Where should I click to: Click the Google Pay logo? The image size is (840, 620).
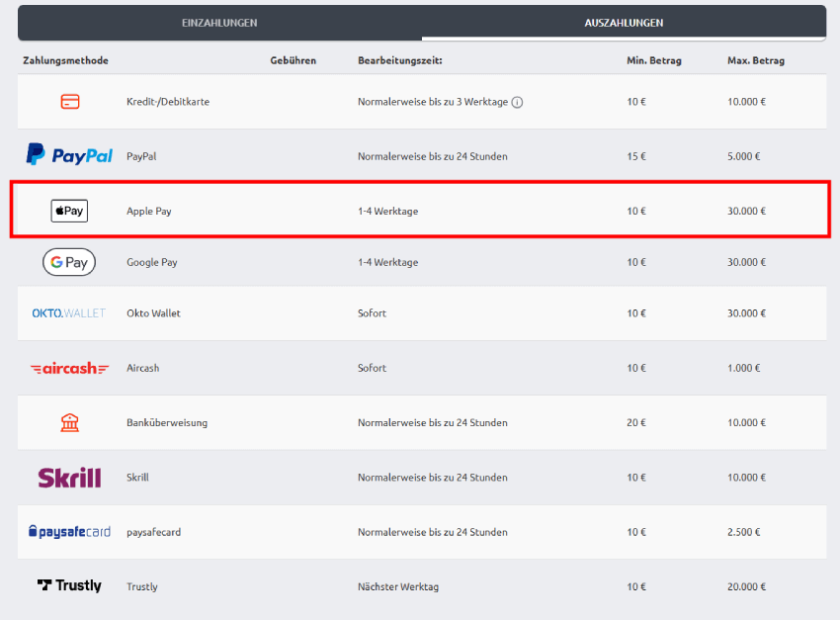(x=69, y=262)
